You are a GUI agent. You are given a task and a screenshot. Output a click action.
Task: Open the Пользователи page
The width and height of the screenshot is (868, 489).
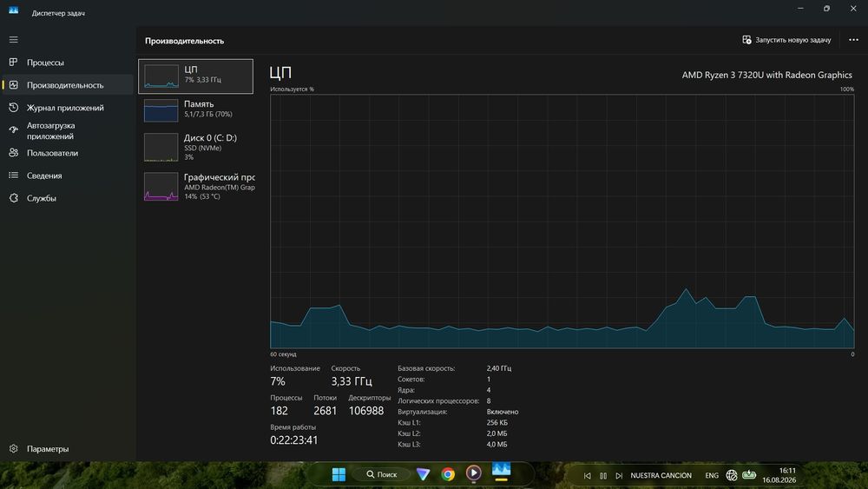tap(68, 153)
